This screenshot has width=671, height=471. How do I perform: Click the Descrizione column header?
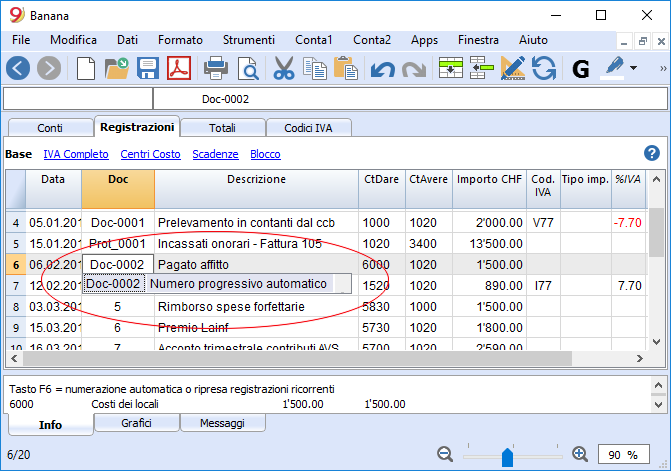[256, 189]
